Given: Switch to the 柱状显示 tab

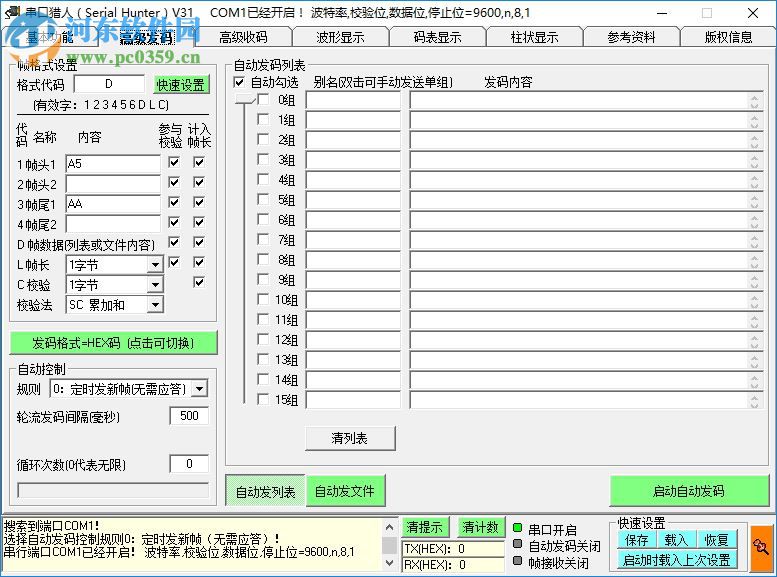Looking at the screenshot, I should point(534,37).
